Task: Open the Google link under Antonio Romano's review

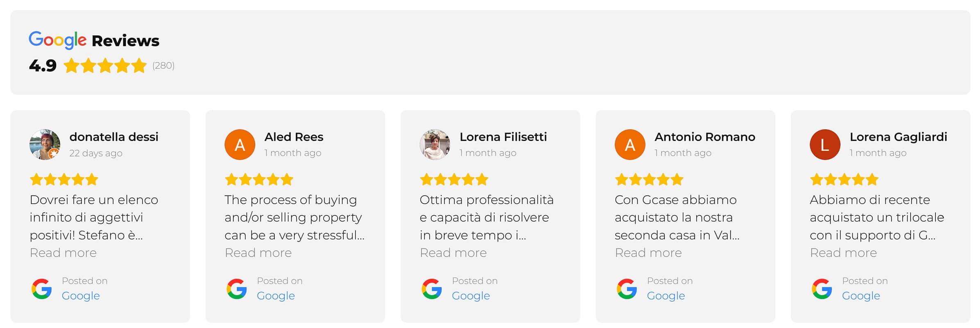Action: [x=665, y=296]
